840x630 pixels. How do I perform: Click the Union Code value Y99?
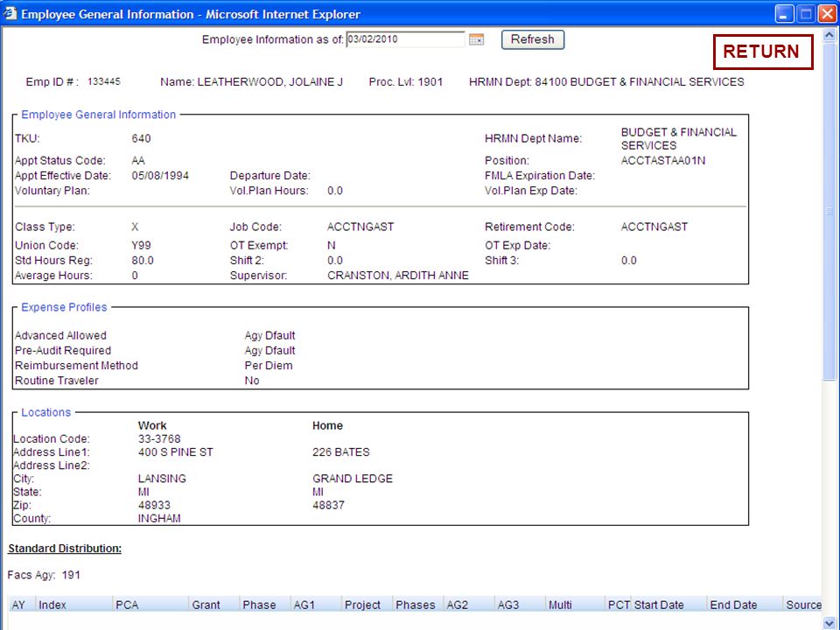coord(142,245)
